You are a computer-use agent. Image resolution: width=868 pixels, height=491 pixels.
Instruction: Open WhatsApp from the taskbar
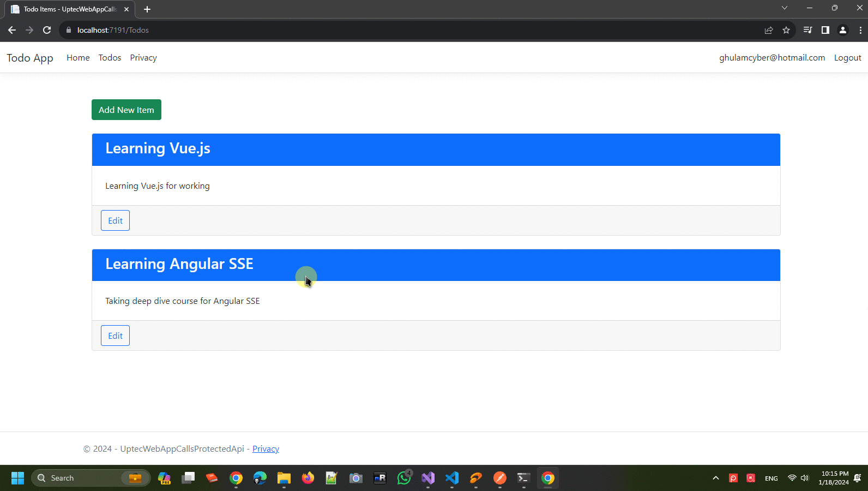coord(404,478)
